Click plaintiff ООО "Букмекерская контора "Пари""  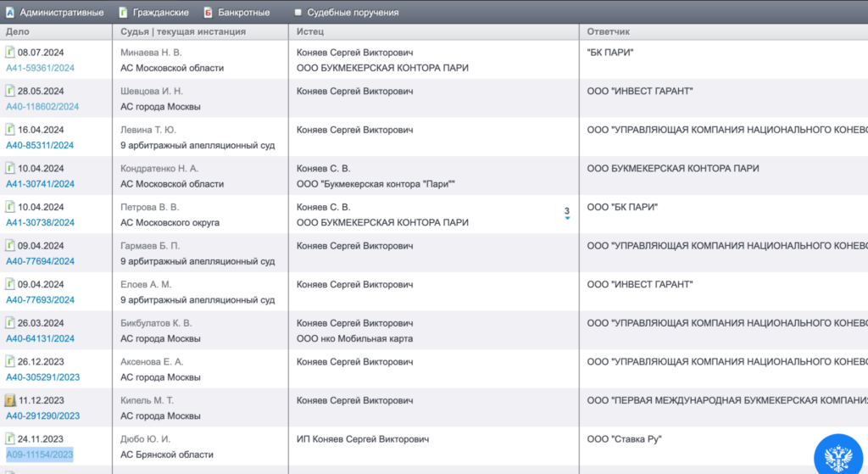click(x=376, y=184)
